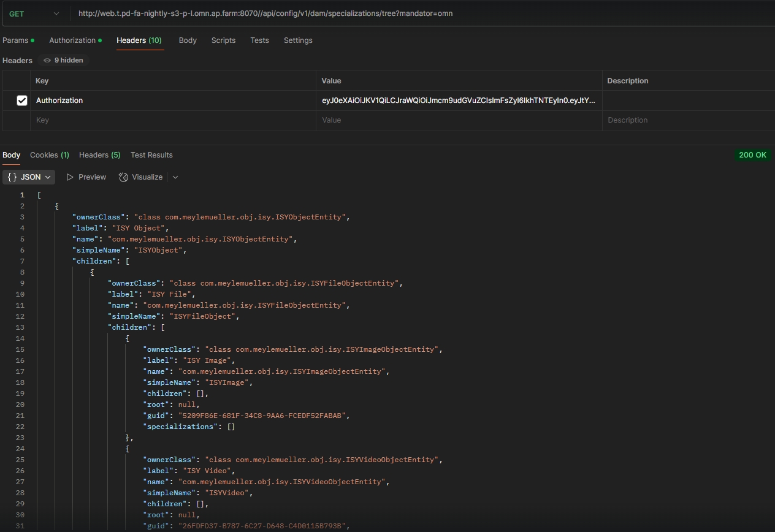The image size is (775, 532).
Task: Show the 9 hidden headers
Action: 64,60
